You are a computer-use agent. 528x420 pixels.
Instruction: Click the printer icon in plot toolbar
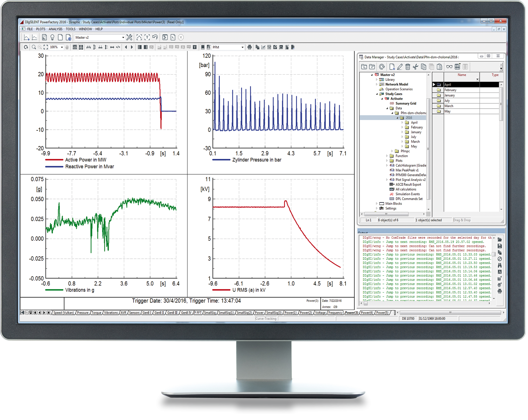click(250, 47)
